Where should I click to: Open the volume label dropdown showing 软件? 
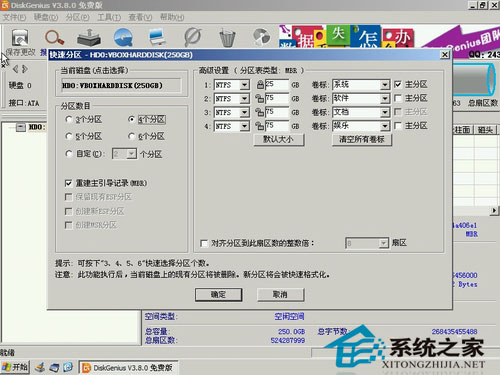coord(385,99)
